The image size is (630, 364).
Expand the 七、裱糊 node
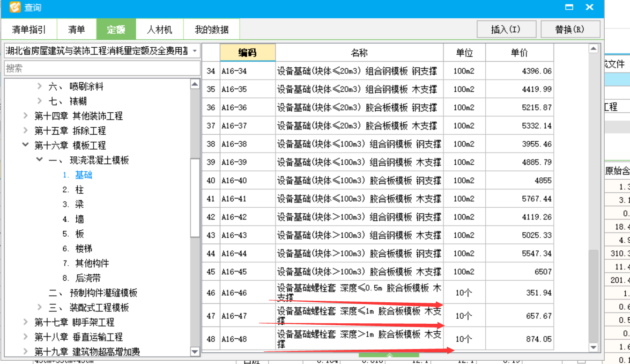(x=40, y=101)
